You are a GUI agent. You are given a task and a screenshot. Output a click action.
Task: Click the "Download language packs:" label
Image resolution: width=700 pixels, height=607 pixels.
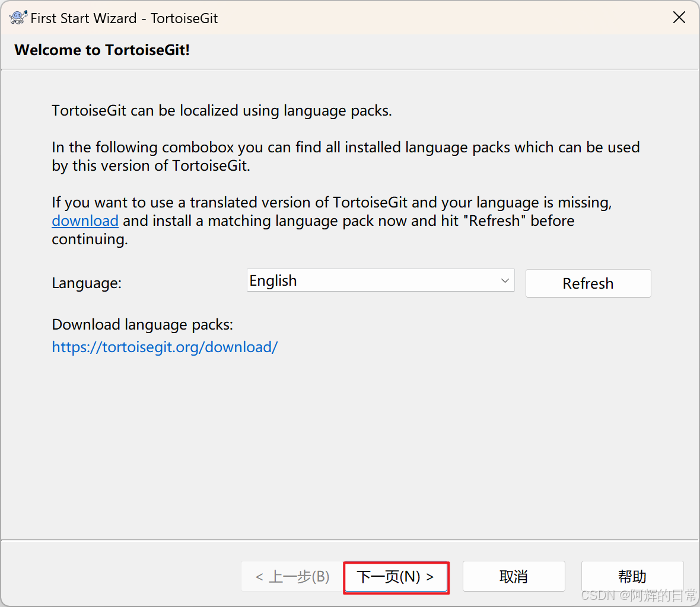click(x=142, y=325)
